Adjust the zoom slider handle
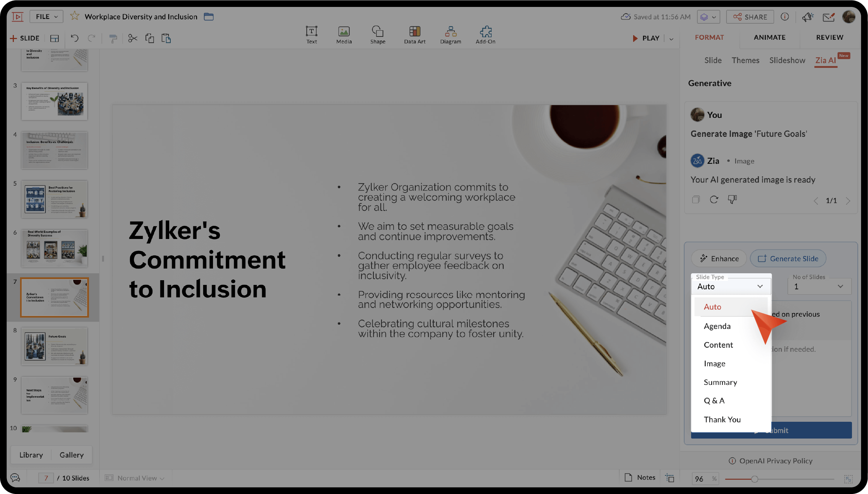The width and height of the screenshot is (868, 494). (x=755, y=479)
